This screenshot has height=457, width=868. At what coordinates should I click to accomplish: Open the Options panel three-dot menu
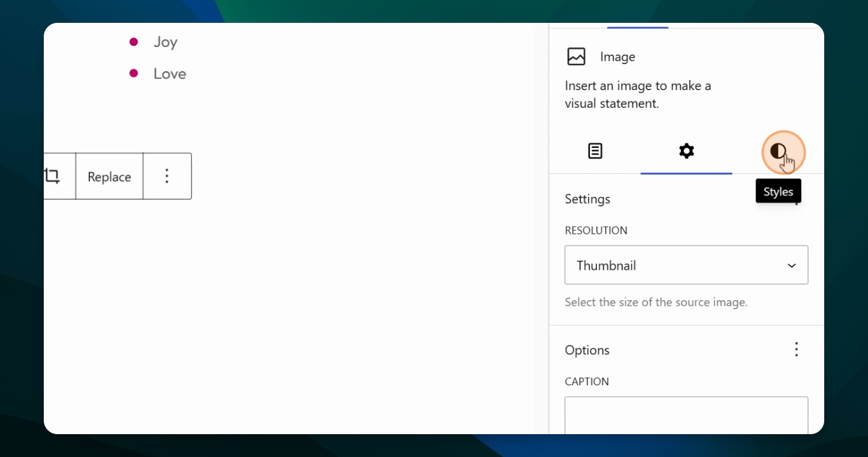tap(796, 350)
